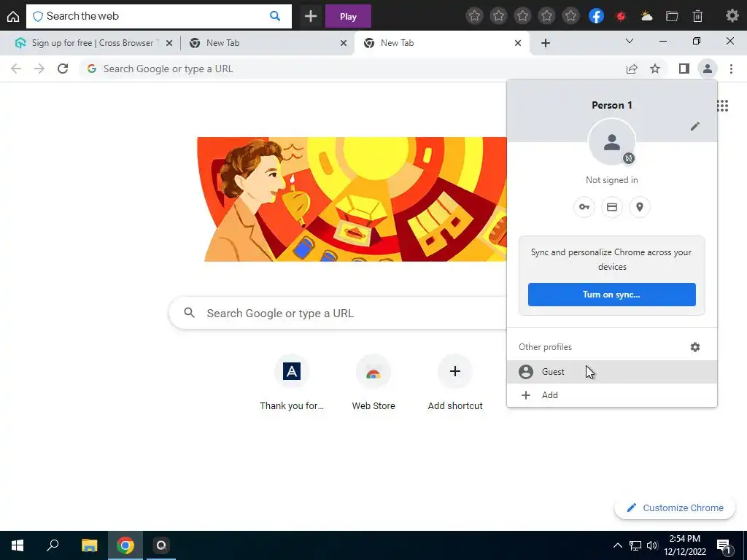747x560 pixels.
Task: Click the share page icon
Action: [632, 69]
